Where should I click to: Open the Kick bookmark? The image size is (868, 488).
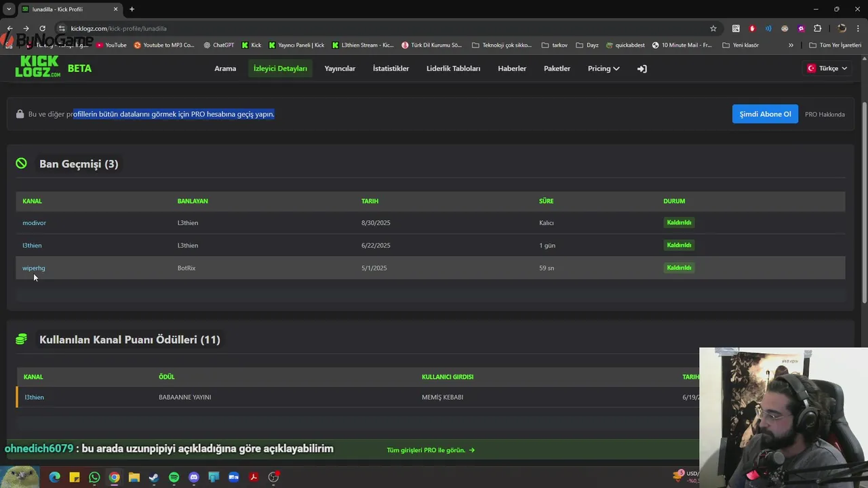(252, 45)
